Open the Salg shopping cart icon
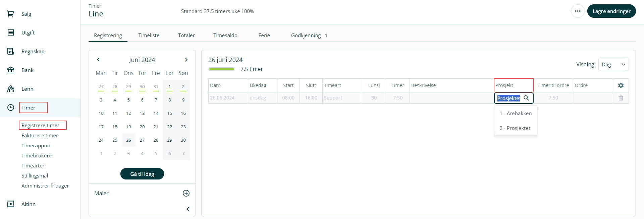 click(11, 14)
